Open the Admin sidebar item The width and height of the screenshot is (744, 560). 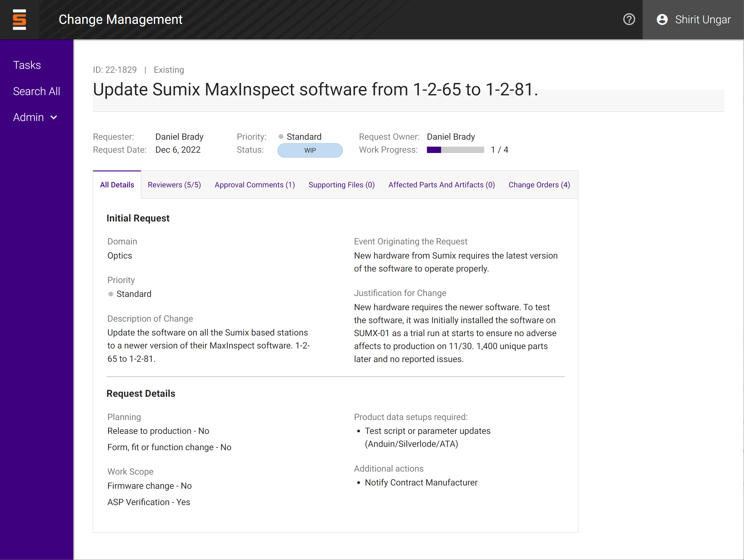click(29, 117)
